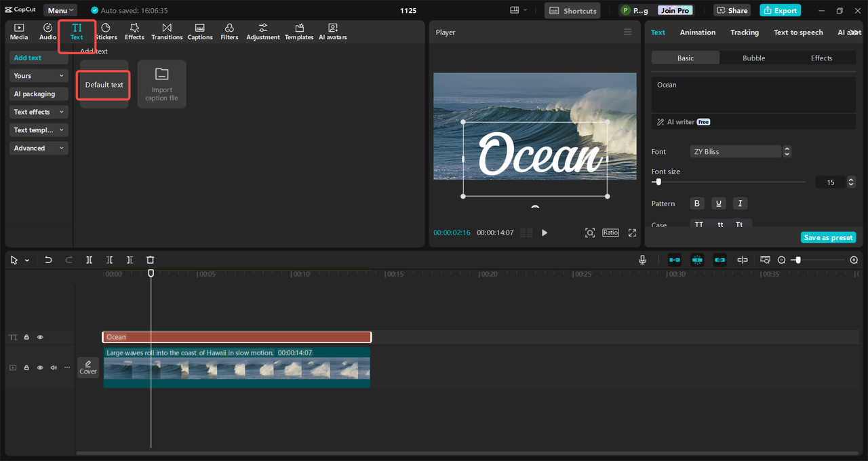
Task: Click Save as preset button
Action: click(828, 237)
